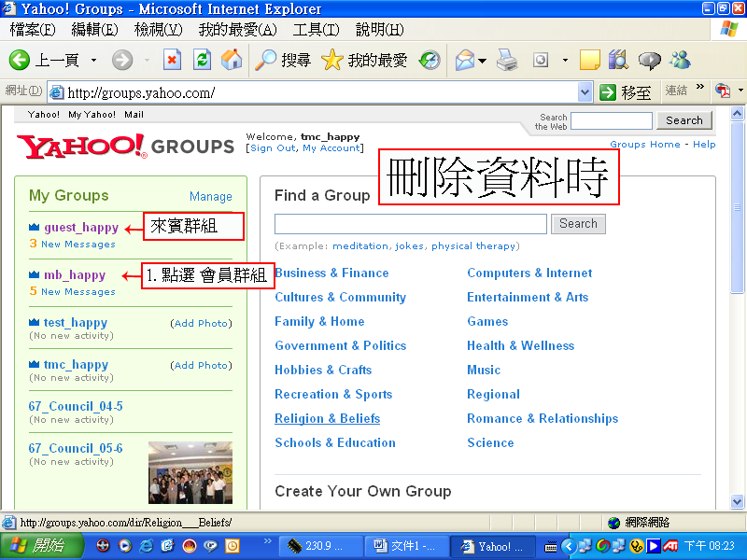Open the Search (搜尋) toolbar button
The height and width of the screenshot is (560, 747).
[x=283, y=61]
